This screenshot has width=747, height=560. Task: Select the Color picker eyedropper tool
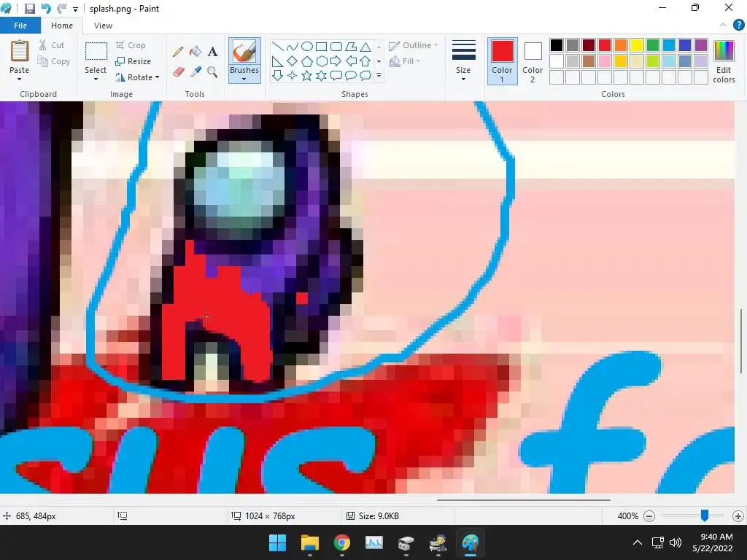pyautogui.click(x=196, y=72)
